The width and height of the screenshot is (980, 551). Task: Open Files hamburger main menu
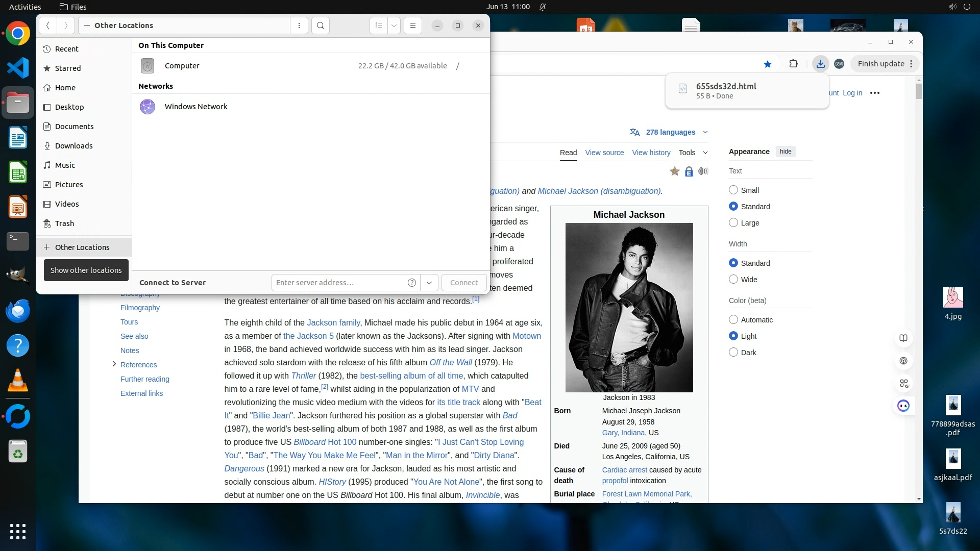pyautogui.click(x=412, y=26)
